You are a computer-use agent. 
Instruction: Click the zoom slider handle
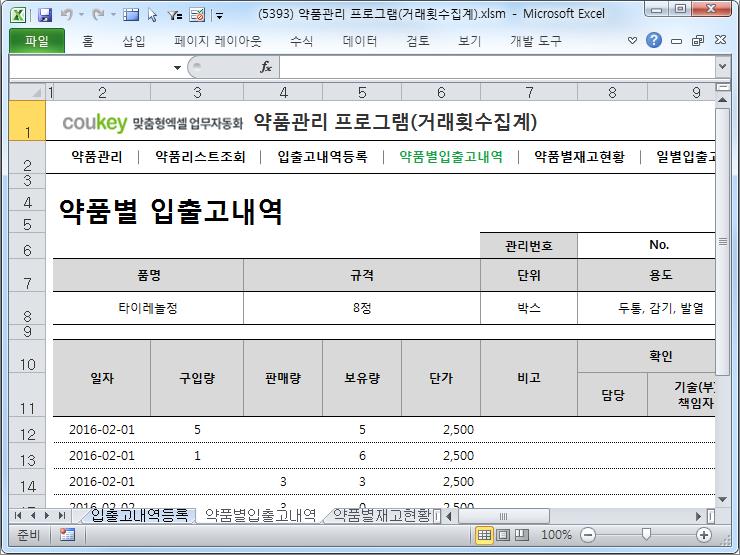pos(646,534)
